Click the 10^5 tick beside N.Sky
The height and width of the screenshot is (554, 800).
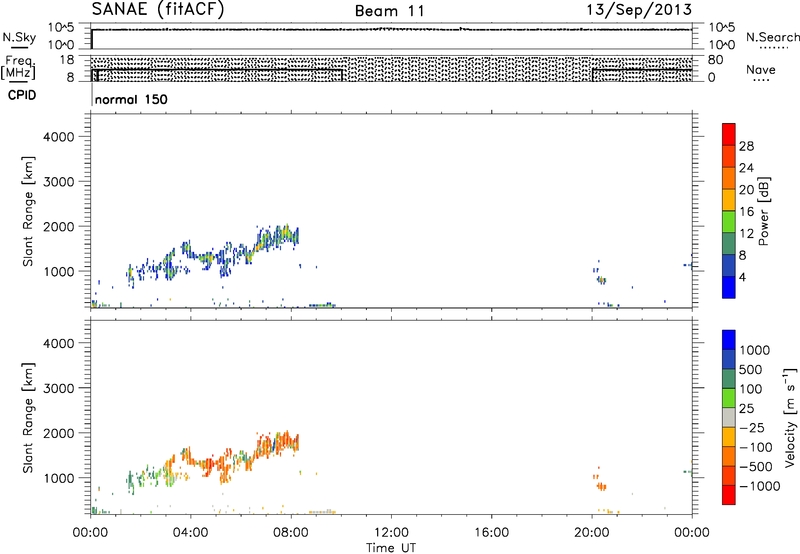pos(61,27)
